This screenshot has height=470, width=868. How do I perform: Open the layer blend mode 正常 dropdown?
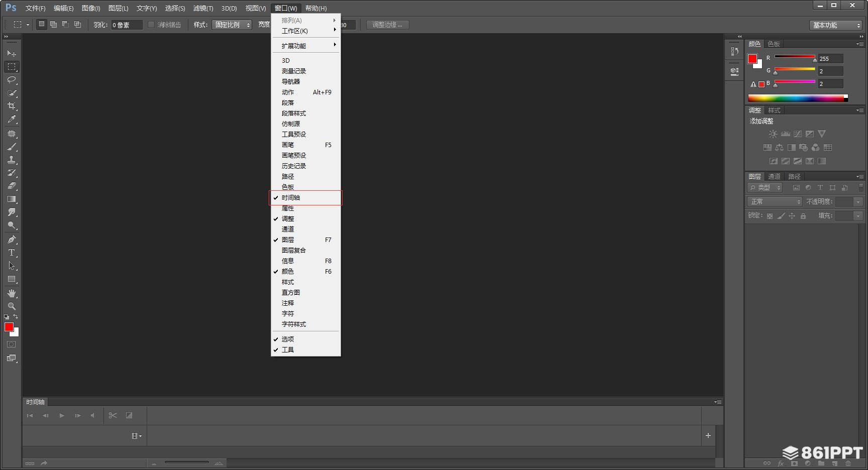tap(775, 201)
